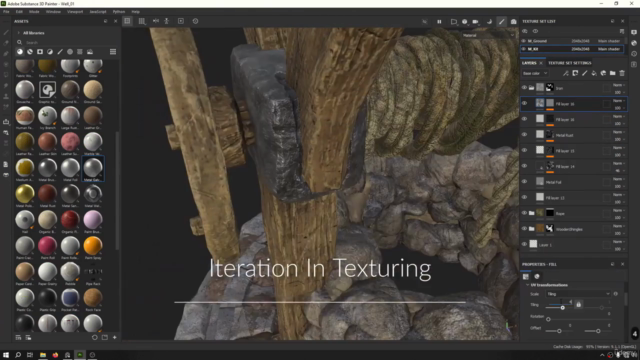Open History icon in right dock
Viewport: 640px width, 360px height.
[634, 53]
